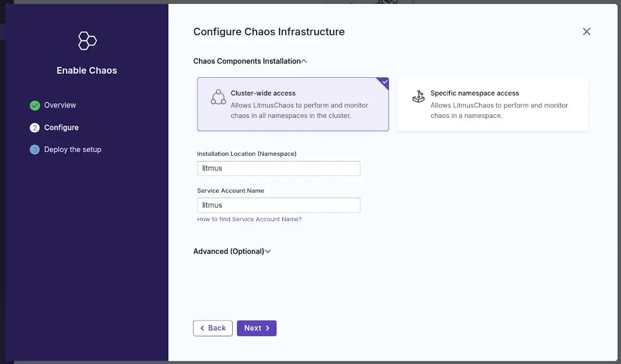Open How to find Service Account Name link
This screenshot has width=621, height=364.
(x=249, y=219)
